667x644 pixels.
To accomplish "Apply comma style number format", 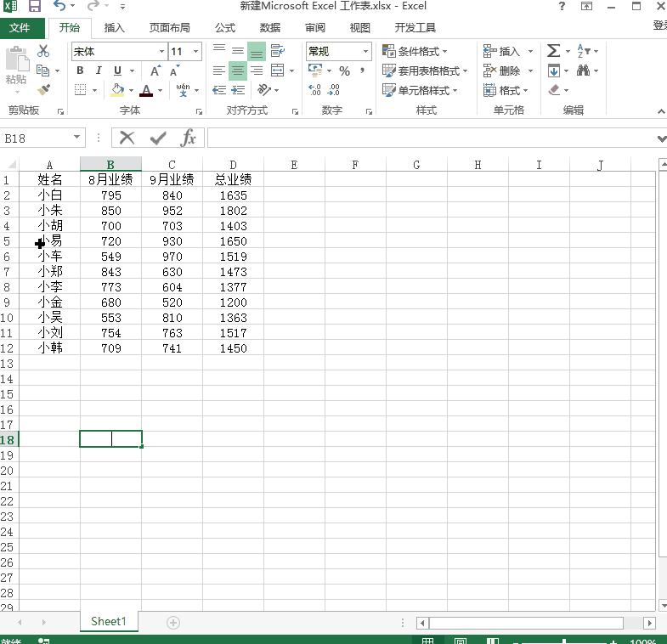I will (362, 71).
